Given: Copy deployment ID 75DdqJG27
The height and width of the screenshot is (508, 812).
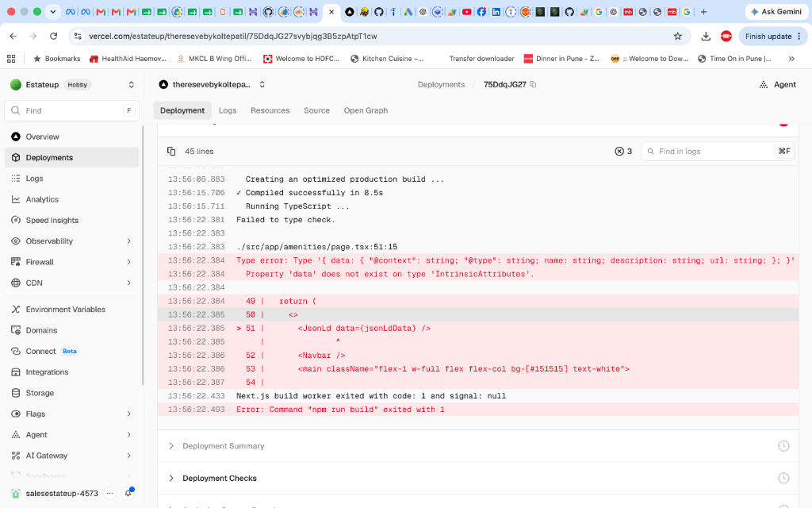Looking at the screenshot, I should 533,84.
